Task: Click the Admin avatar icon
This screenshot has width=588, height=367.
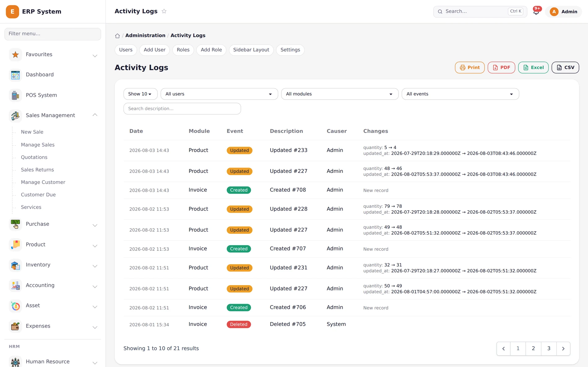Action: tap(554, 12)
